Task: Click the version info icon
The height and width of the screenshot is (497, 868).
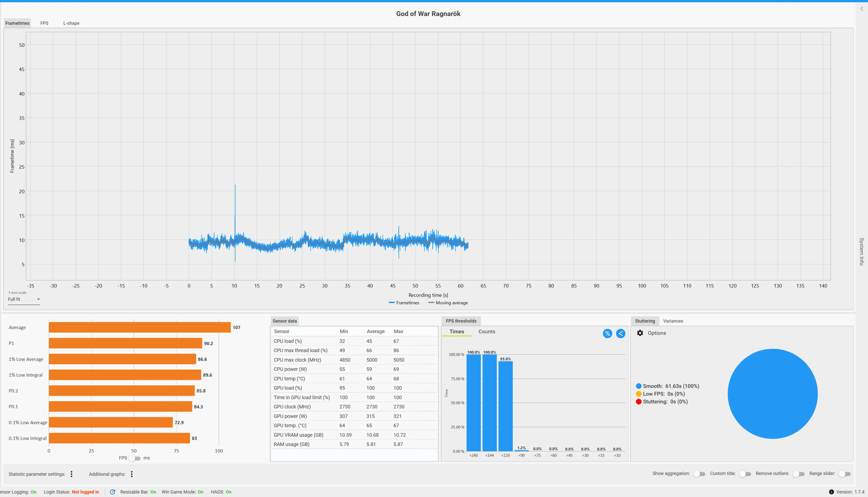Action: tap(831, 492)
